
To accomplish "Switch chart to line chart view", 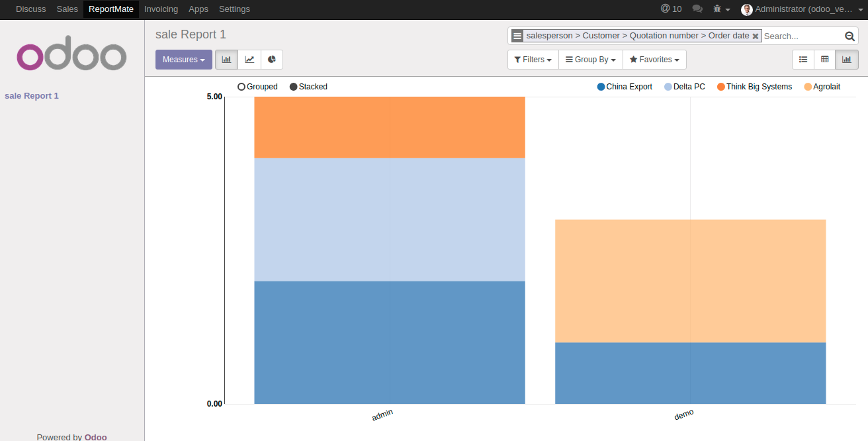I will coord(249,59).
